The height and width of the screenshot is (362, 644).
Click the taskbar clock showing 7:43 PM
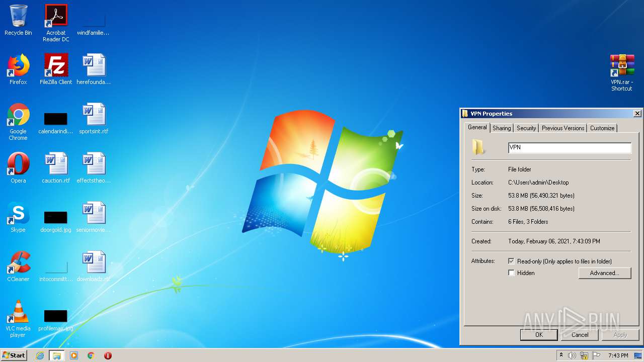coord(618,355)
